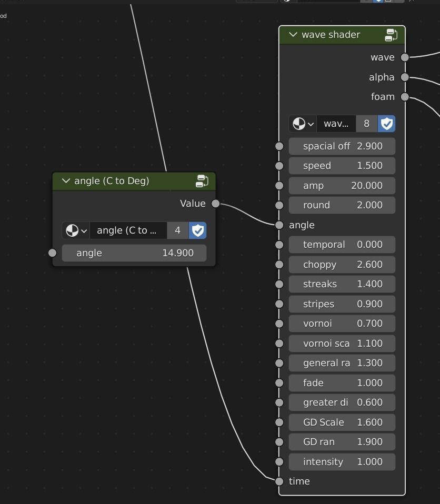Click the foam output socket
The width and height of the screenshot is (440, 504).
pos(405,97)
